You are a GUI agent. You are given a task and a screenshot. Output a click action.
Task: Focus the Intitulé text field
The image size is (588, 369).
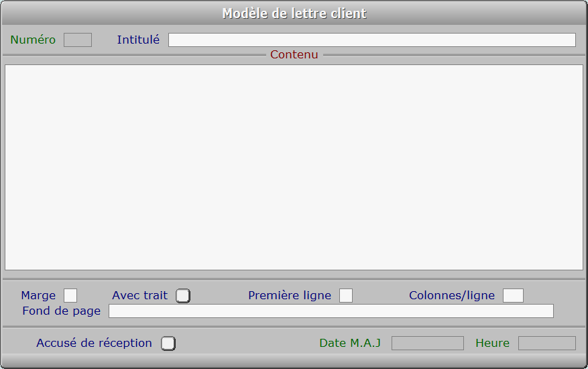[x=372, y=40]
